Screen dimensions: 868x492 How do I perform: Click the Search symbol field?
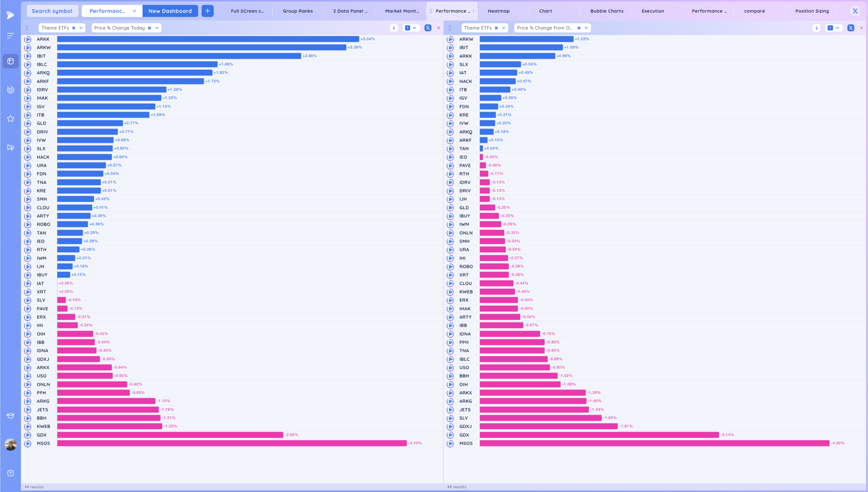click(x=52, y=11)
